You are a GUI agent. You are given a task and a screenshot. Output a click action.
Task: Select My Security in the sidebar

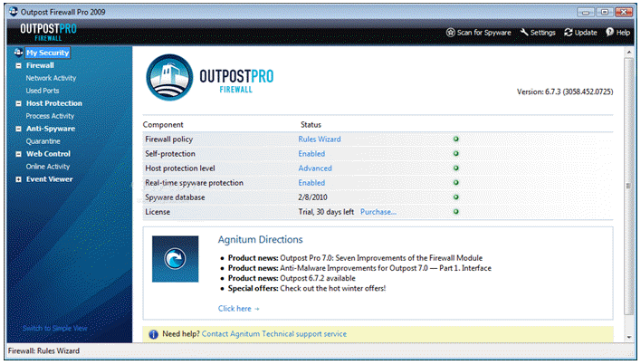point(48,53)
